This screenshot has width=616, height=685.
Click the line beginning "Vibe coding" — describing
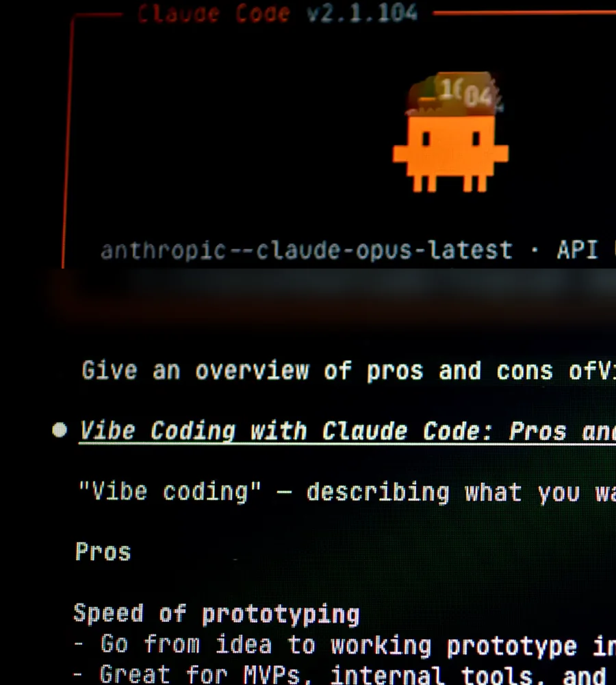(347, 492)
